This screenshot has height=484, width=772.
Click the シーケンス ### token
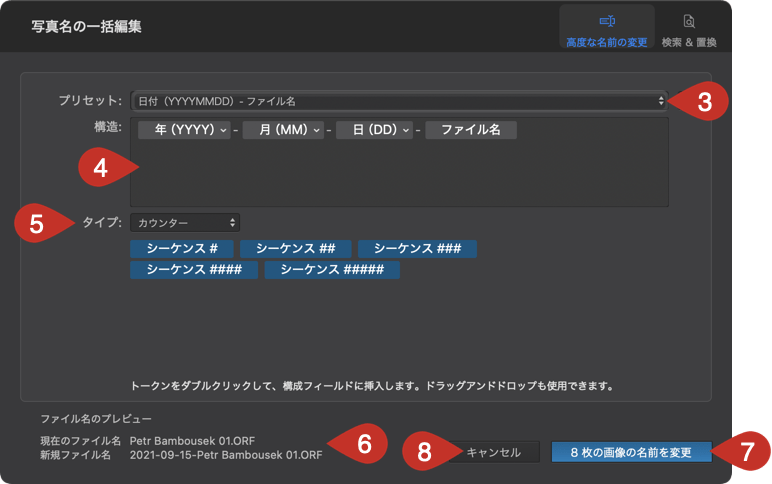417,249
